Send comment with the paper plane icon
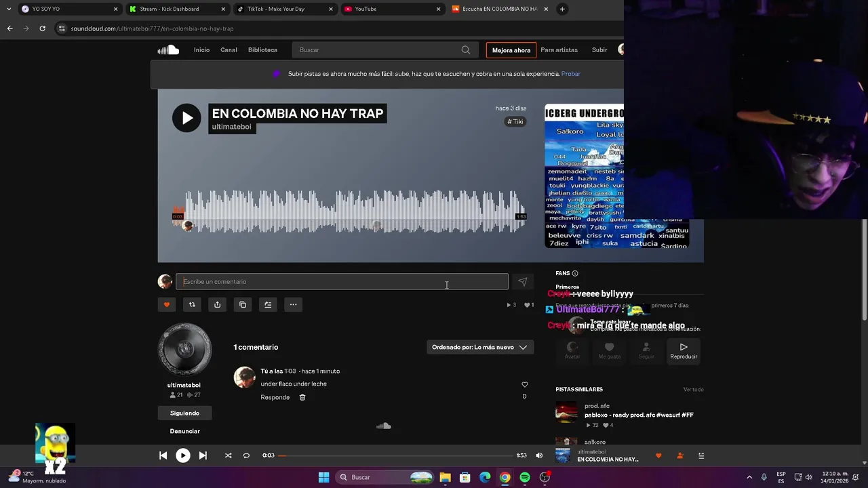Viewport: 868px width, 488px height. 523,282
